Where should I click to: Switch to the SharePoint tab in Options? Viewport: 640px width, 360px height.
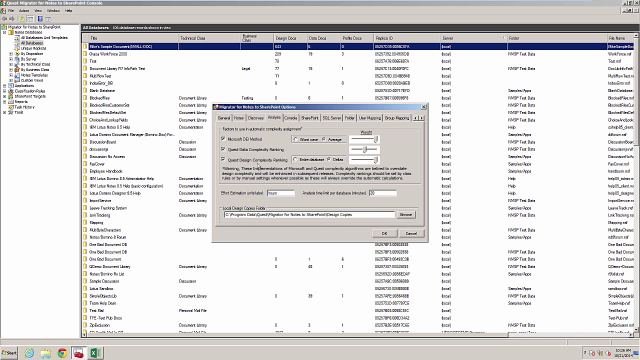click(310, 118)
